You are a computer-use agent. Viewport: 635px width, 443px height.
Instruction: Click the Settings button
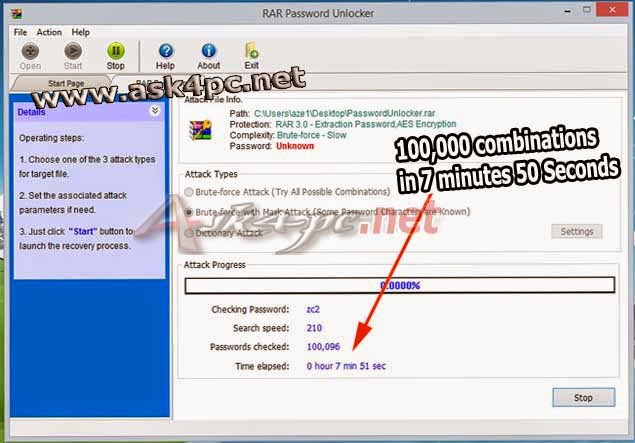(577, 232)
